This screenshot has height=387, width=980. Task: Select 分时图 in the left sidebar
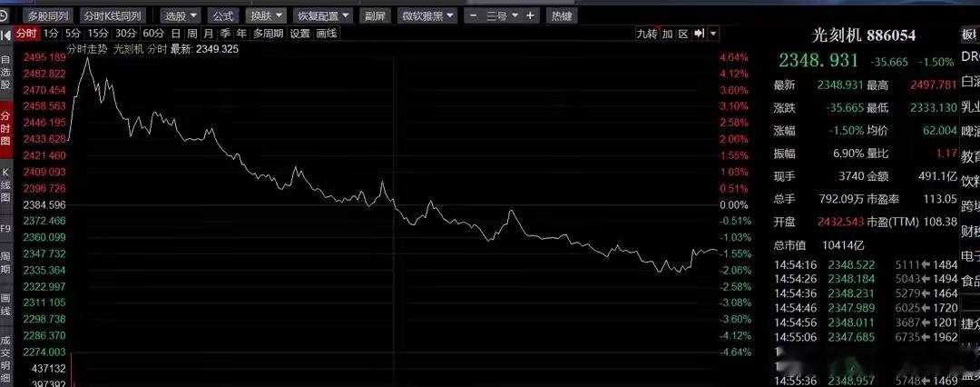point(5,128)
